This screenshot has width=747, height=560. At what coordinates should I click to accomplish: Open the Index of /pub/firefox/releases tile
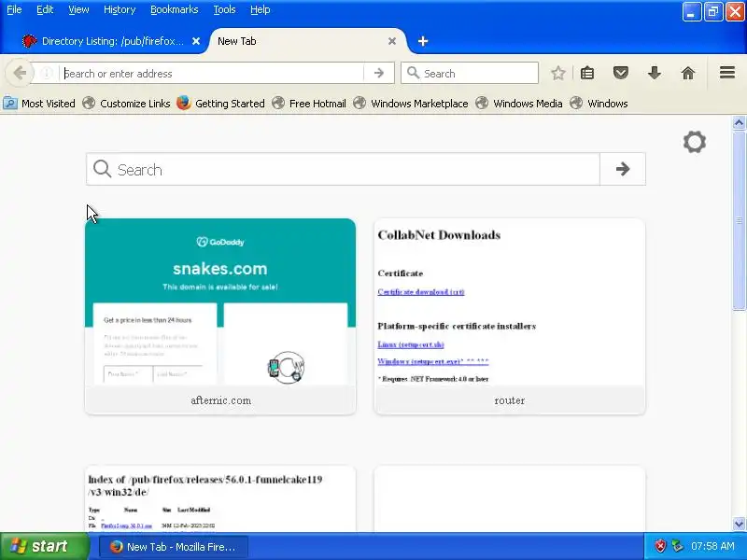(x=220, y=499)
